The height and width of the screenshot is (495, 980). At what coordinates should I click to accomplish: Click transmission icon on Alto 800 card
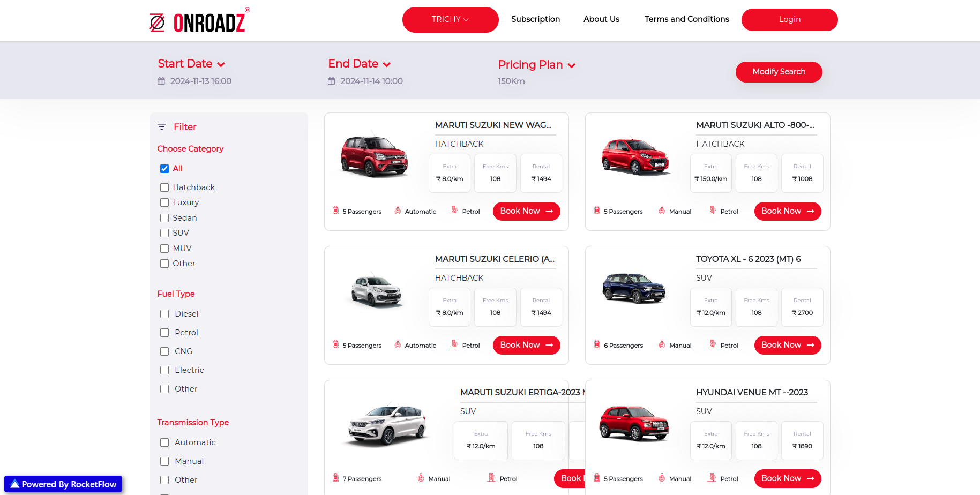pos(662,211)
